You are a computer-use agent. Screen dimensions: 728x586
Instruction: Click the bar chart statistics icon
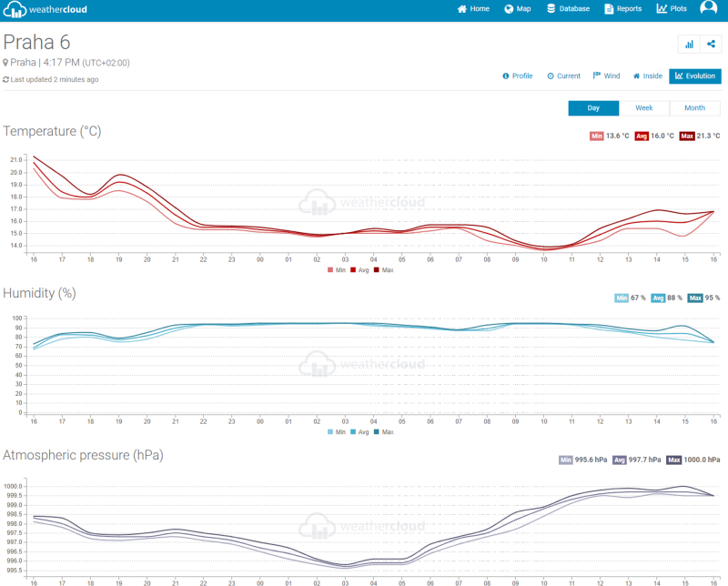point(689,44)
